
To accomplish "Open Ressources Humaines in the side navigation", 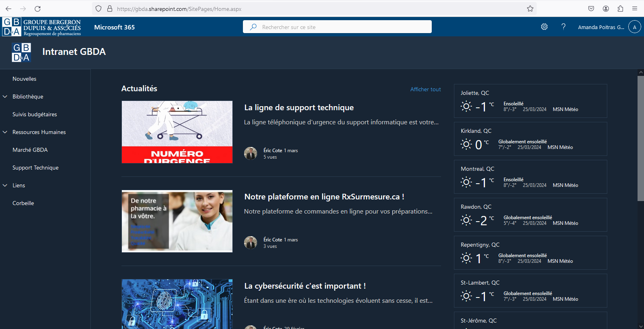I will 39,132.
